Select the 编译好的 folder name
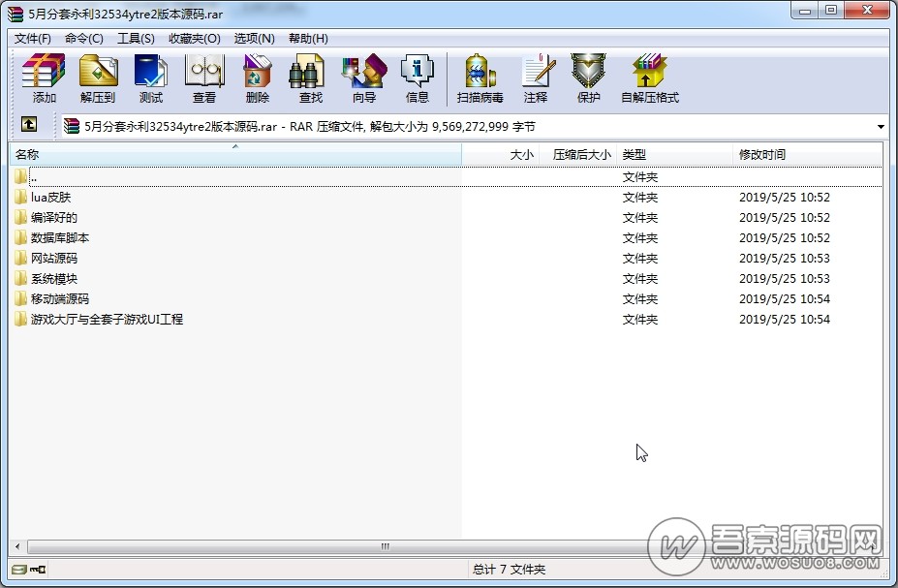 [x=54, y=218]
